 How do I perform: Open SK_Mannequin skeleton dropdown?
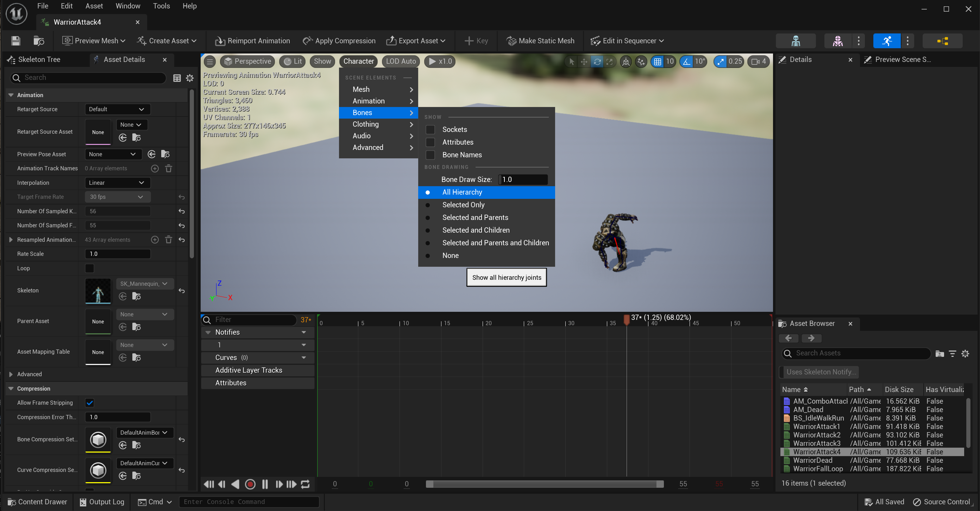145,284
